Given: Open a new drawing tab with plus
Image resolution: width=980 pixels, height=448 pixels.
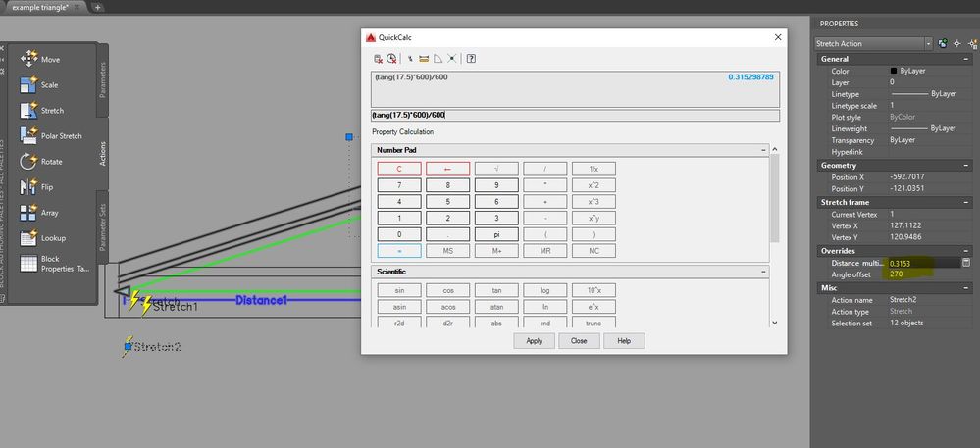Looking at the screenshot, I should (x=97, y=7).
